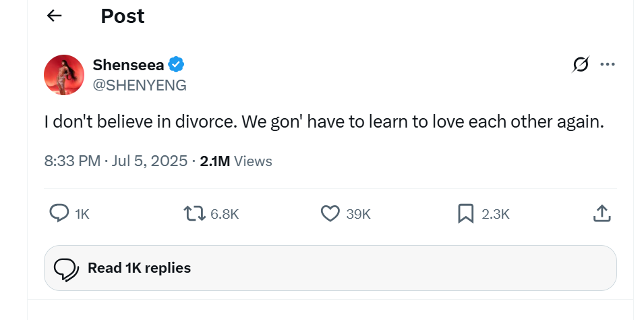Screen dimensions: 644x320
Task: Open the three-dot more options menu
Action: coord(608,64)
